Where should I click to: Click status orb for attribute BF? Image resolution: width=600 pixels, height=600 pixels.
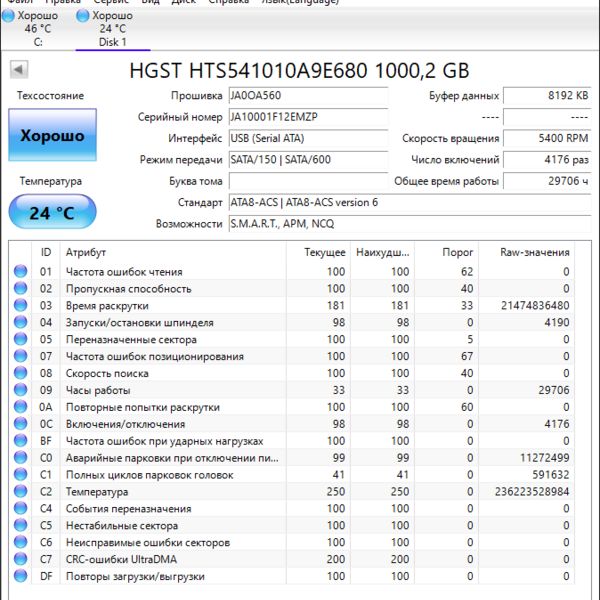21,440
